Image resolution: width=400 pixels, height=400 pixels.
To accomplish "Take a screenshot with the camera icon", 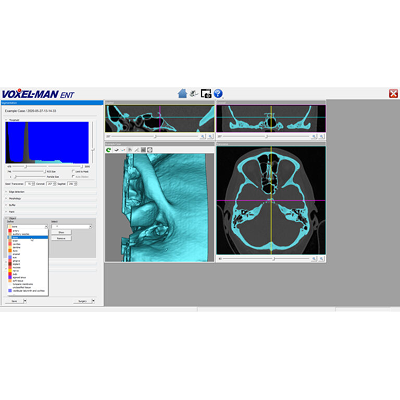I will click(x=206, y=94).
